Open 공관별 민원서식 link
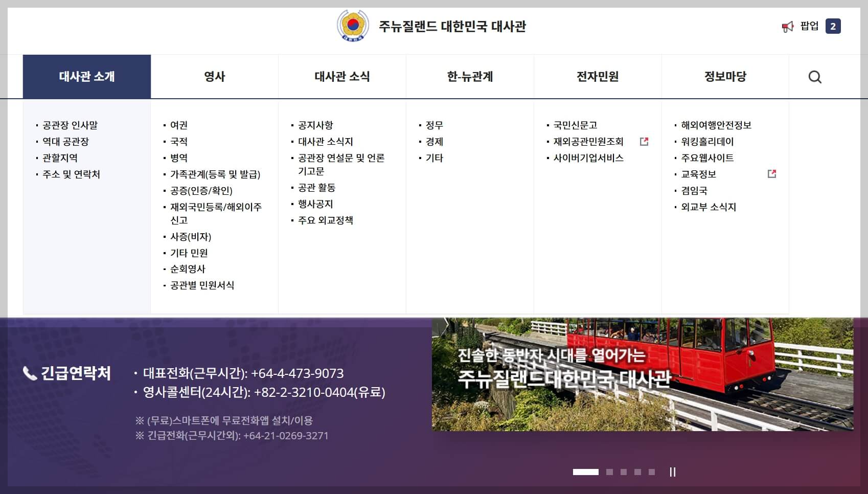 (x=202, y=285)
